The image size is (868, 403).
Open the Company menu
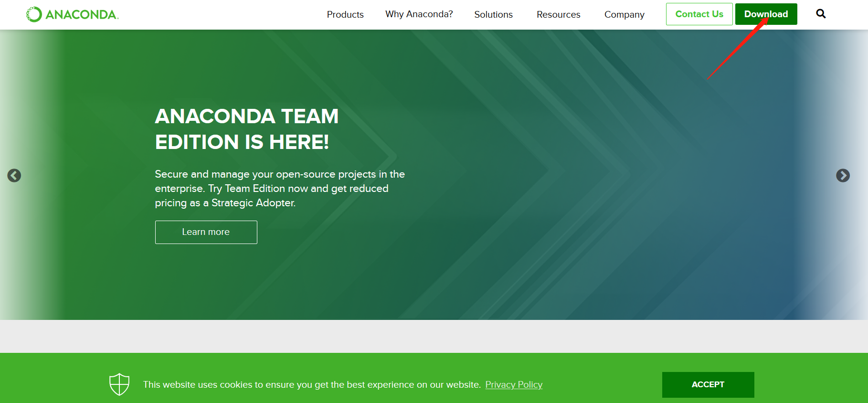point(625,14)
